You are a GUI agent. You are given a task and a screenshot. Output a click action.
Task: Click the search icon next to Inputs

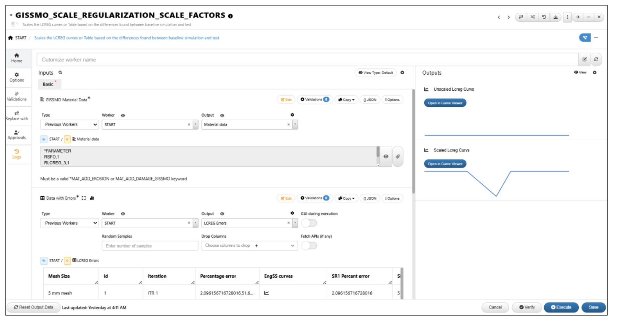click(60, 73)
